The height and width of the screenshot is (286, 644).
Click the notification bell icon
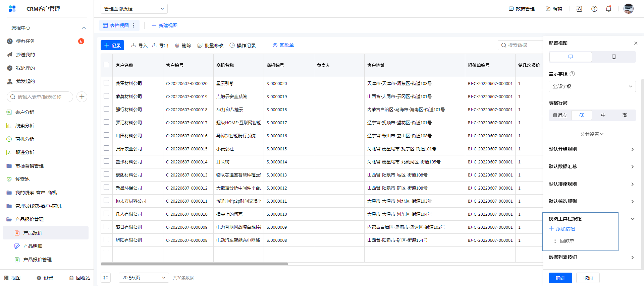click(608, 9)
